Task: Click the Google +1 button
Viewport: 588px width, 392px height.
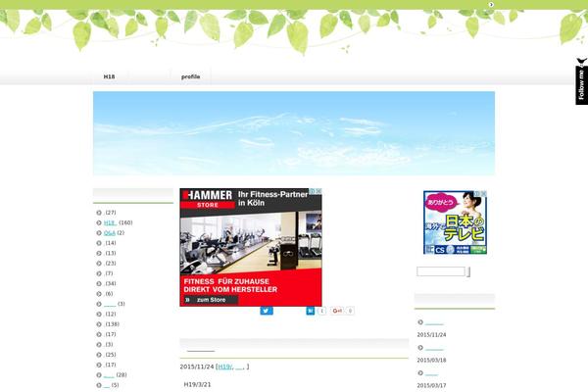Action: [x=337, y=311]
